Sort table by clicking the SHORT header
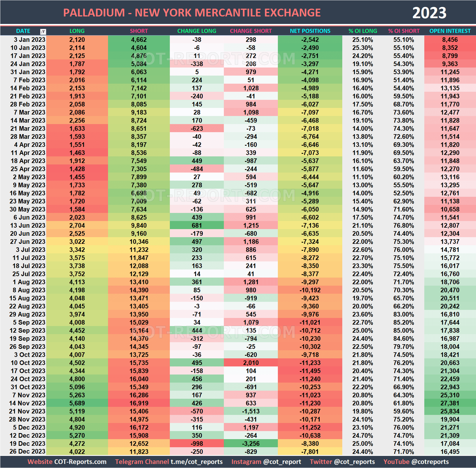476x468 pixels. 139,31
